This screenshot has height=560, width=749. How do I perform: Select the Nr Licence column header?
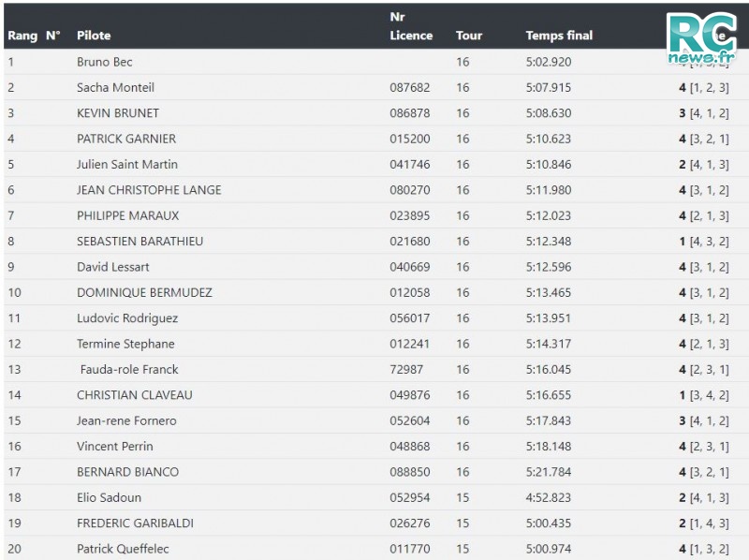coord(411,26)
